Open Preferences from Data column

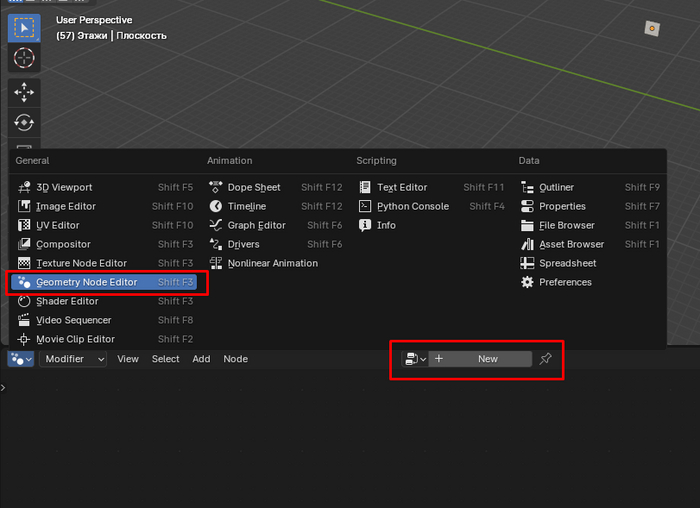click(566, 282)
